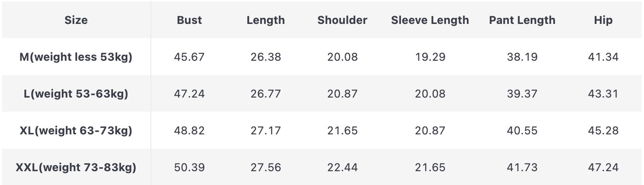
Task: Click the pant length value 40.55
Action: (522, 131)
